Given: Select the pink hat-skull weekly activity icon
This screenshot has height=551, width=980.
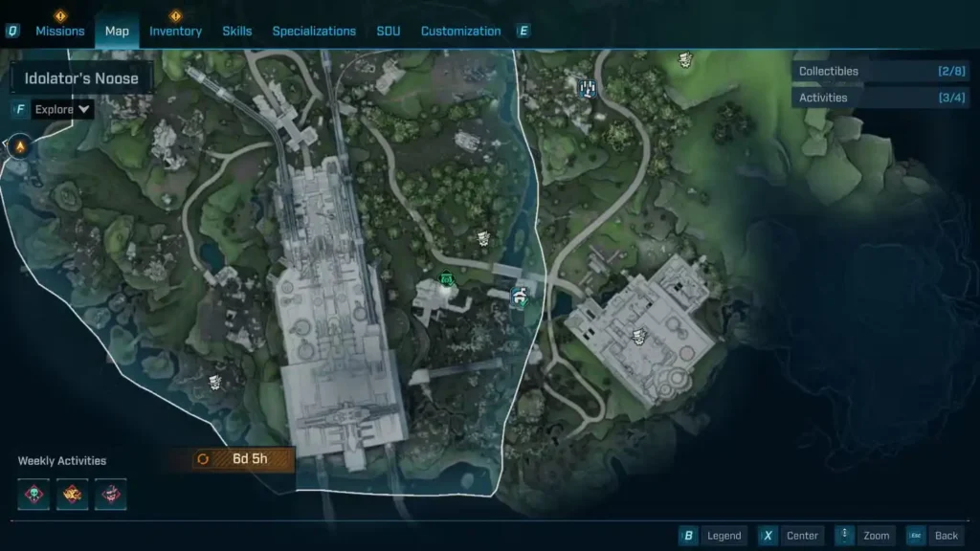Looking at the screenshot, I should pos(111,495).
